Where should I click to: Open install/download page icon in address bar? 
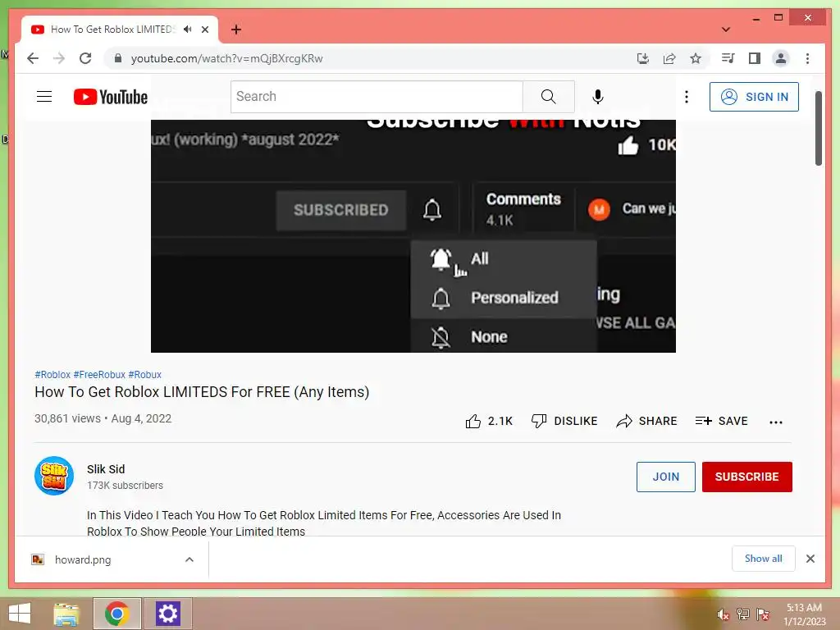[643, 58]
